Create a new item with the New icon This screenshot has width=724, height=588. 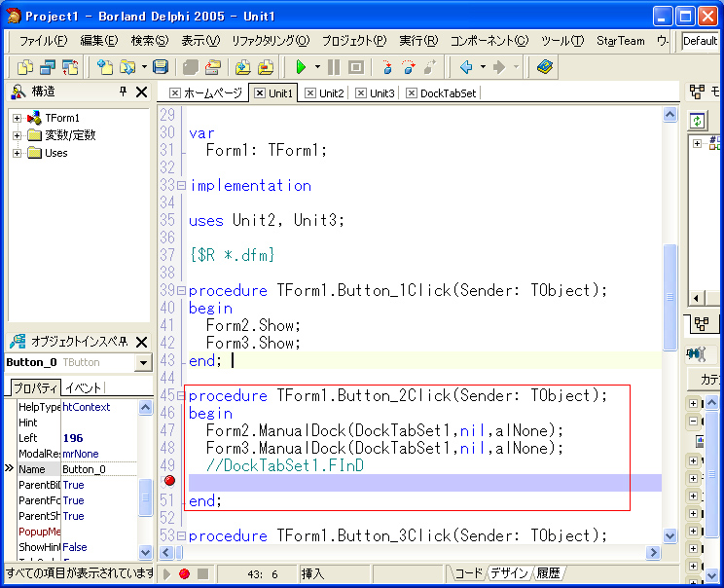(x=105, y=67)
